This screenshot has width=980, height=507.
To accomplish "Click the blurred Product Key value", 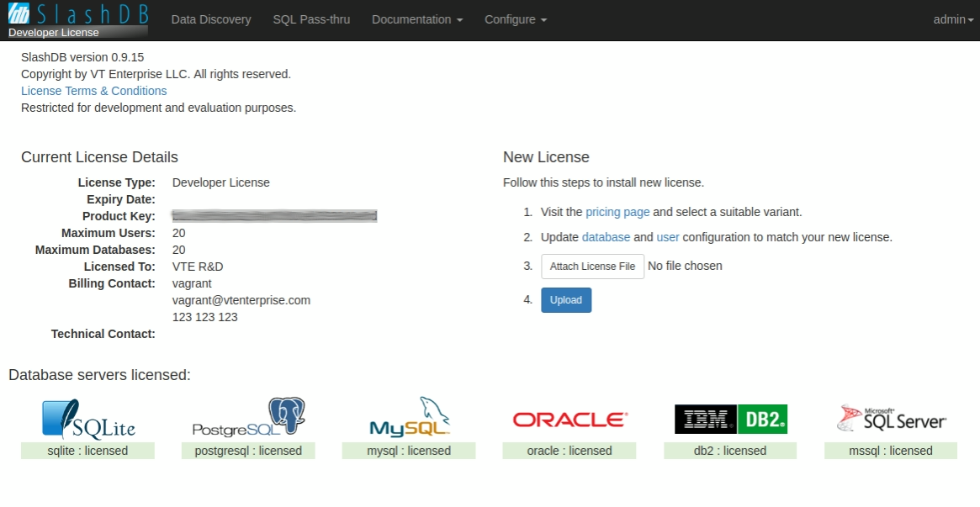I will [x=274, y=216].
